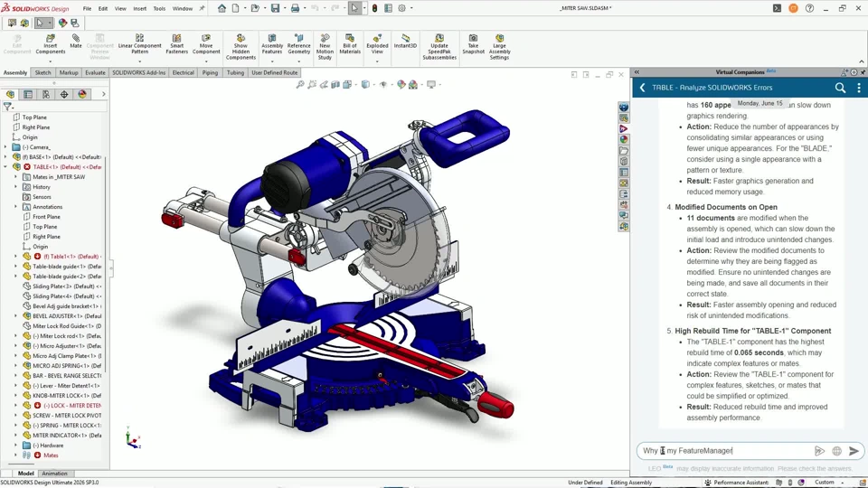Open the Options gear icon in the top toolbar
This screenshot has height=488, width=868.
(401, 8)
